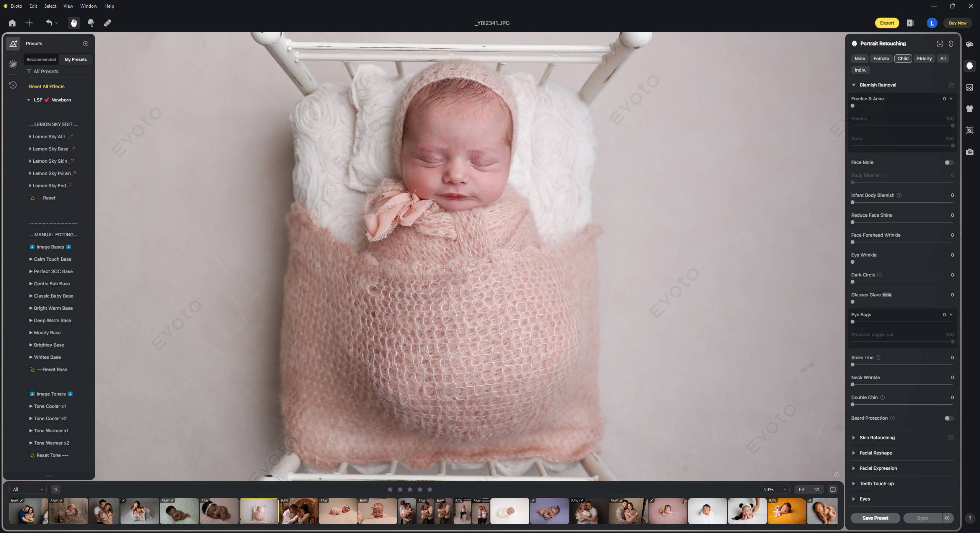The width and height of the screenshot is (980, 533).
Task: Select the Hand pan tool
Action: (74, 23)
